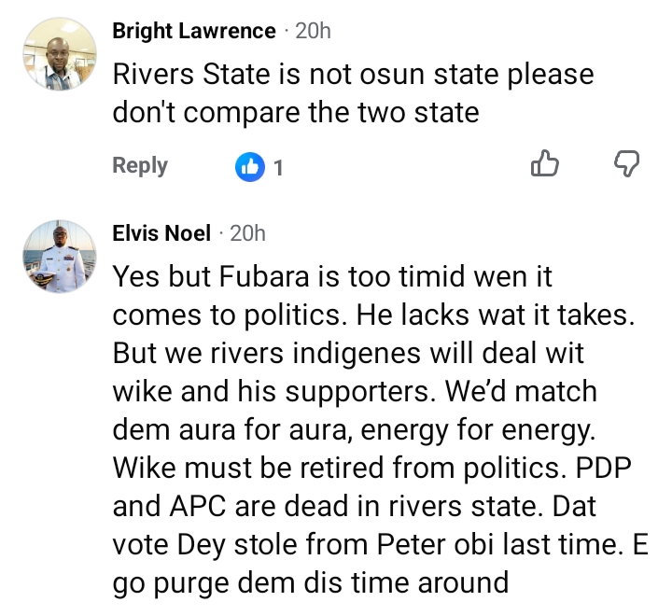Dislike Bright Lawrence's comment with thumbs down
The width and height of the screenshot is (672, 616).
(626, 163)
